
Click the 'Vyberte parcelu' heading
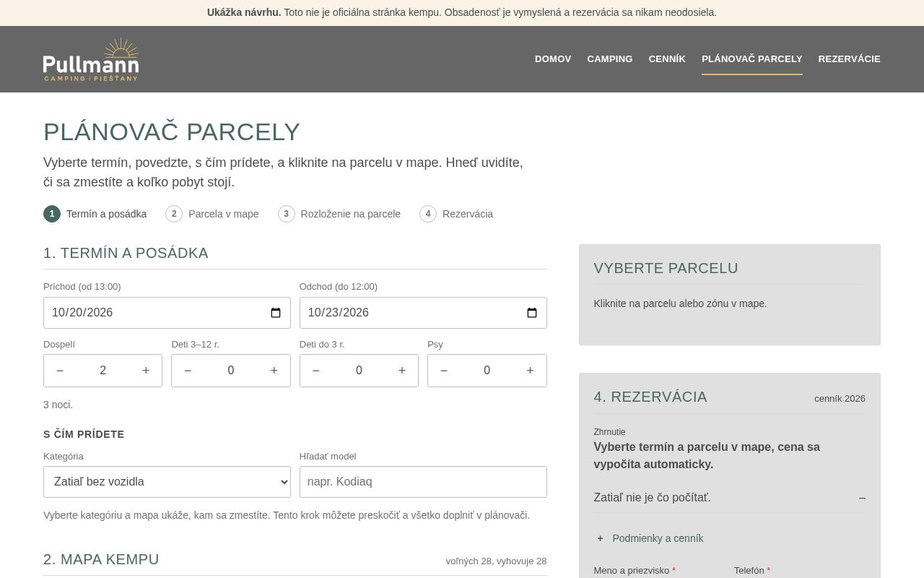666,268
